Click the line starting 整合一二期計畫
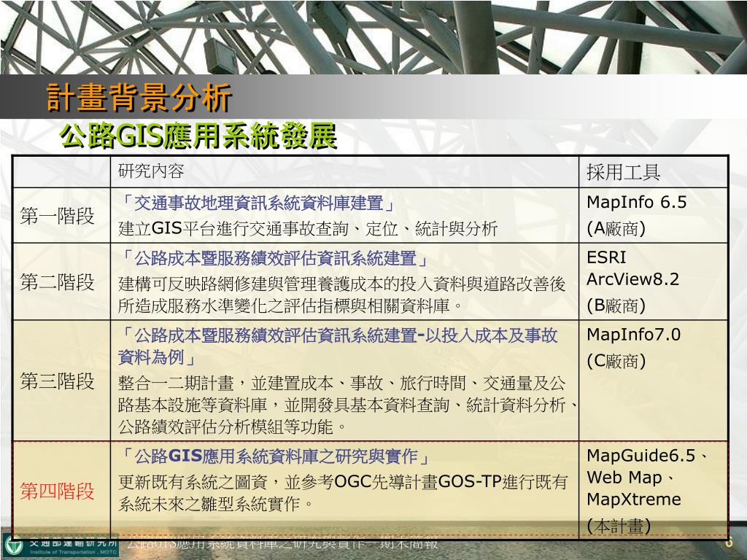 pyautogui.click(x=341, y=384)
